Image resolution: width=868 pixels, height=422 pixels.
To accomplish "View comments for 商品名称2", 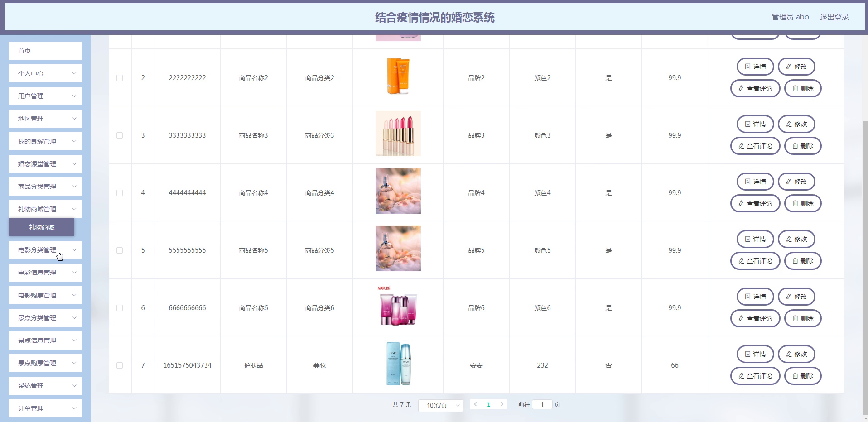I will coord(755,88).
